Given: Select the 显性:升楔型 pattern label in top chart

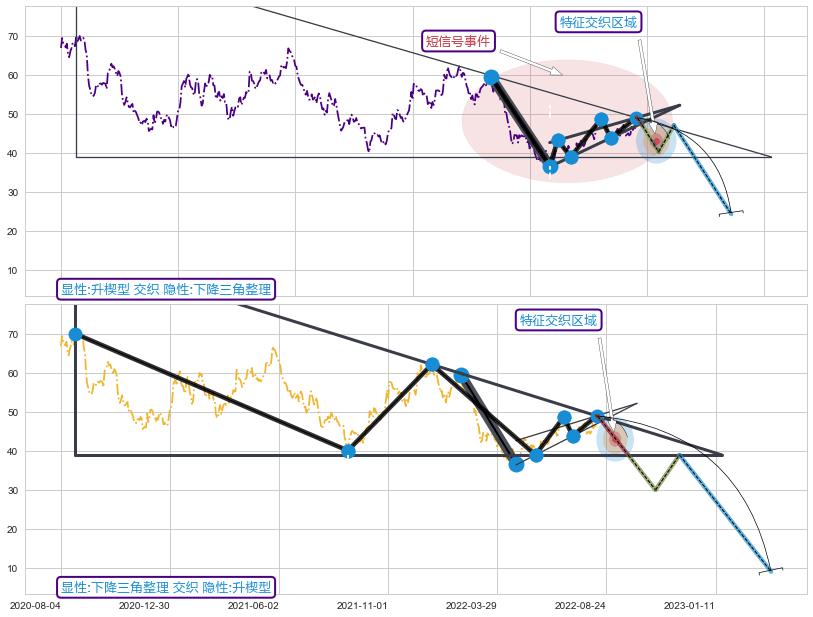Looking at the screenshot, I should pyautogui.click(x=166, y=289).
